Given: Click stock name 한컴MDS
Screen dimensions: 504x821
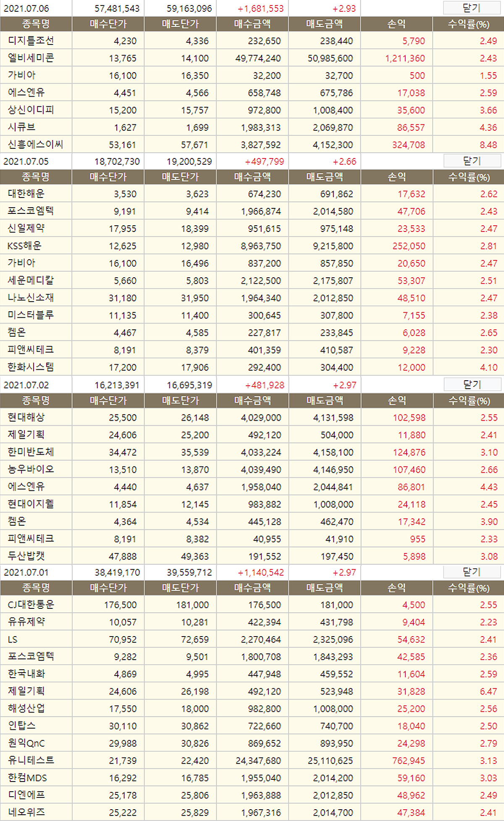Looking at the screenshot, I should [x=27, y=778].
